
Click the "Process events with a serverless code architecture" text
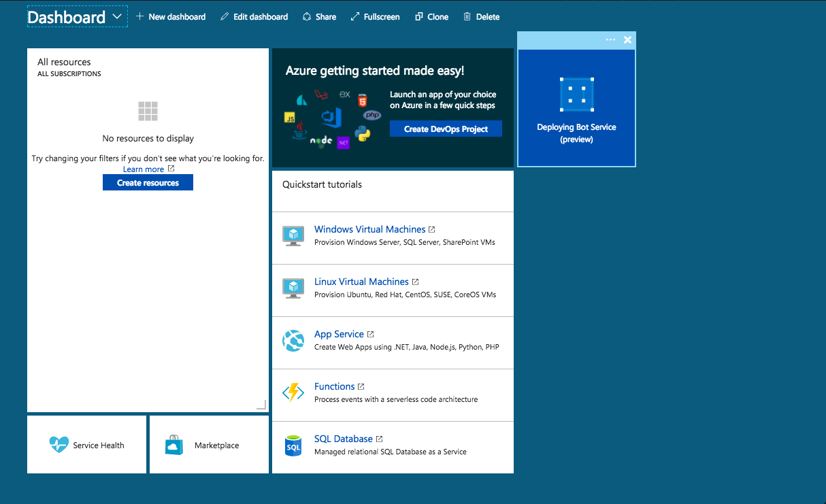coord(396,399)
